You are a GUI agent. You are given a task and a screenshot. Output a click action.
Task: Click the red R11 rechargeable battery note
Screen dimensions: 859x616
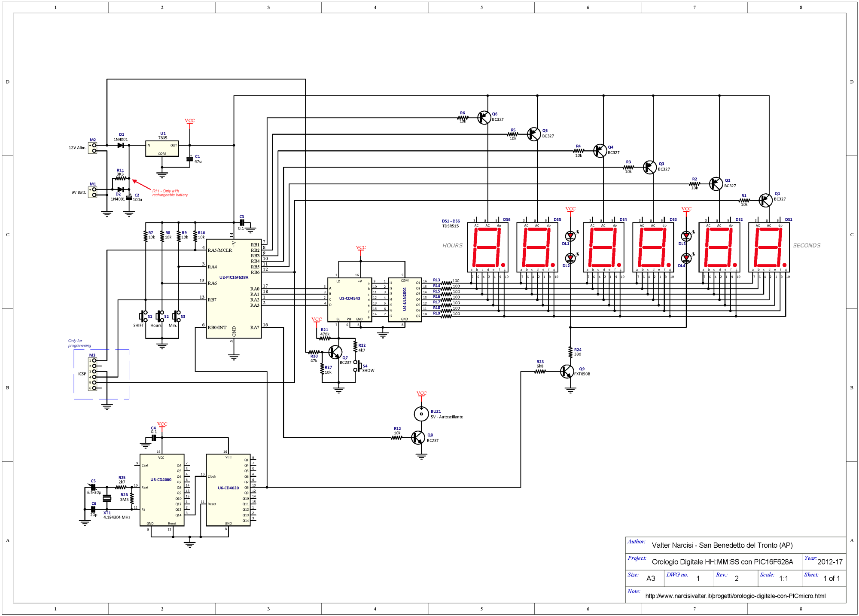click(x=170, y=193)
